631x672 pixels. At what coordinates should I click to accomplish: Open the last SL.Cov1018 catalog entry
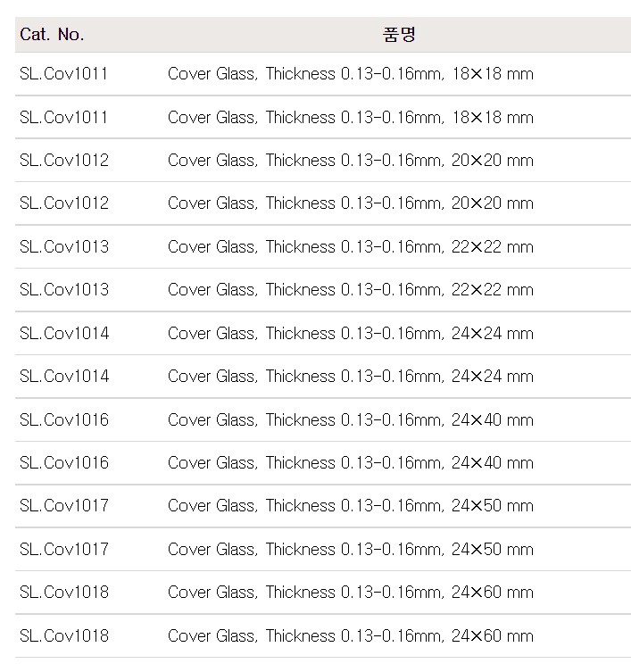(x=64, y=635)
